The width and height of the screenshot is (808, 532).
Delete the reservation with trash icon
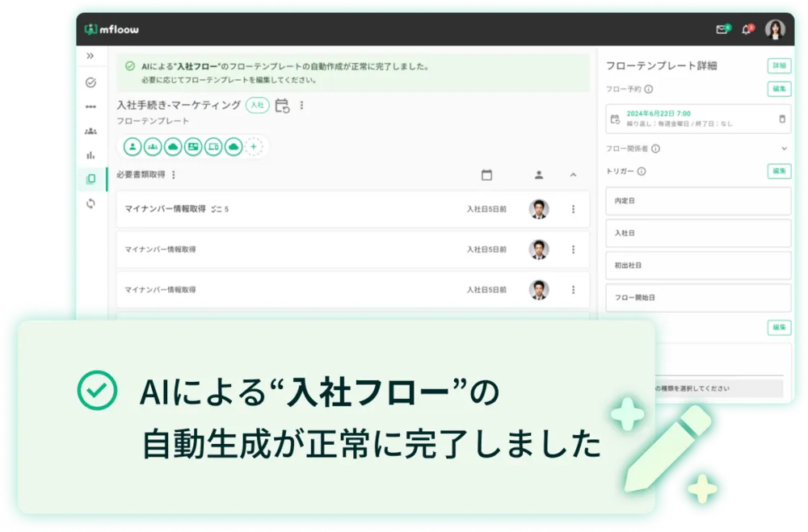[x=782, y=119]
